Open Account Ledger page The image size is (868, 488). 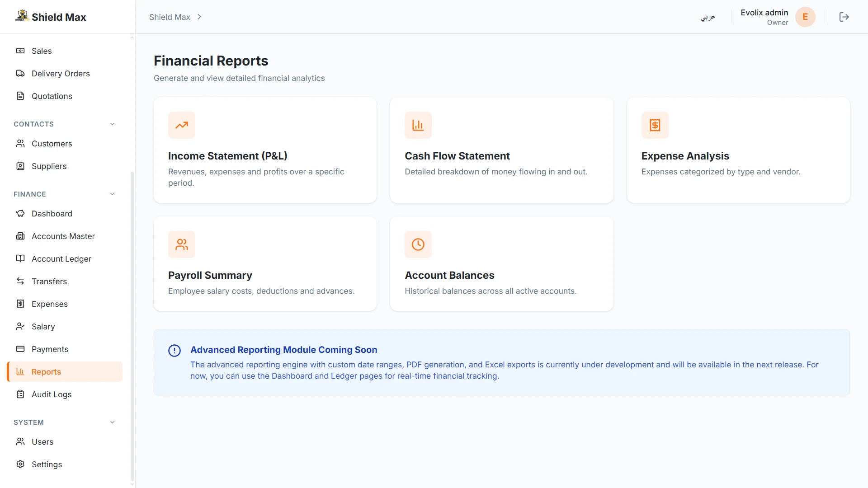tap(65, 258)
